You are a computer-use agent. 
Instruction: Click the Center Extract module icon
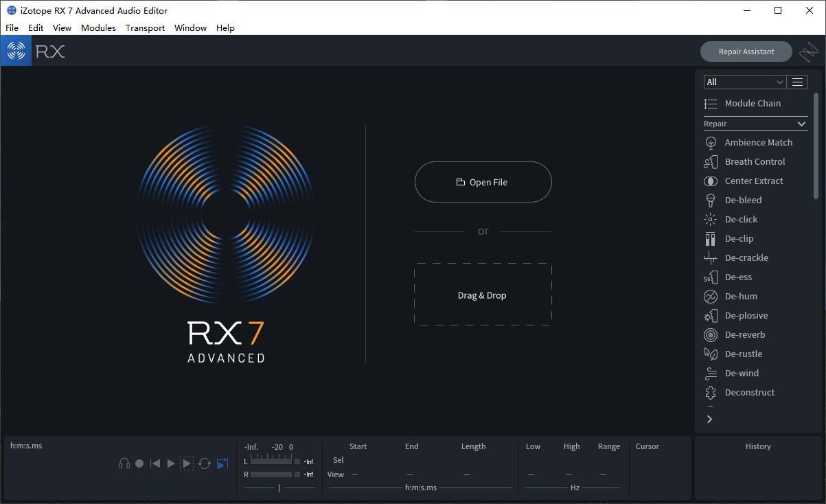click(x=711, y=181)
